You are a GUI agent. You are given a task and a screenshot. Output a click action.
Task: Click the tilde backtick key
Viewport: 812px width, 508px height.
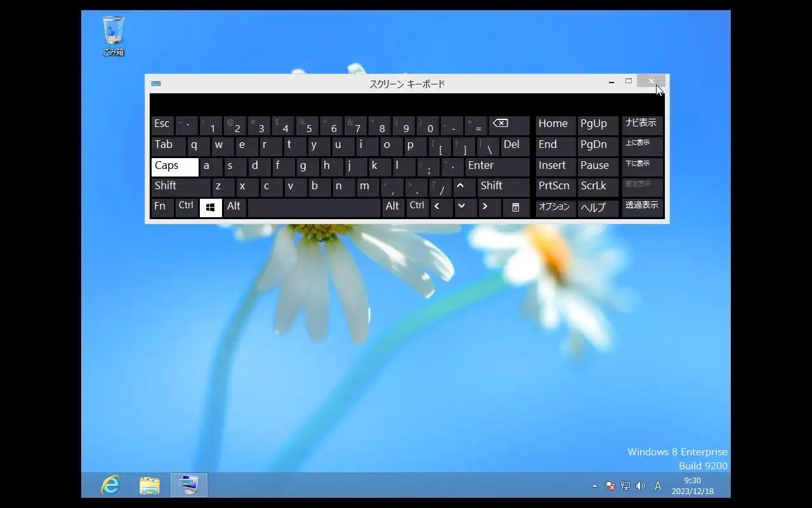(x=187, y=125)
